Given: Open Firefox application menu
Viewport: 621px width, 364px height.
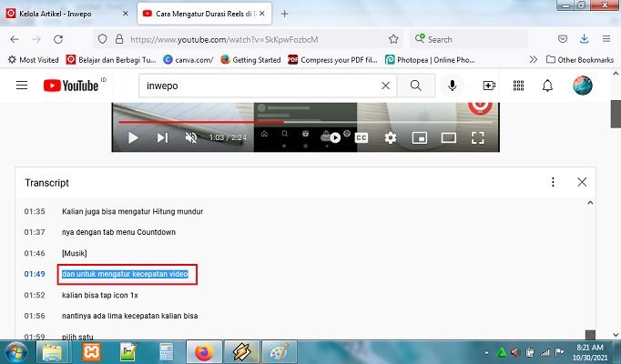Looking at the screenshot, I should [x=606, y=39].
